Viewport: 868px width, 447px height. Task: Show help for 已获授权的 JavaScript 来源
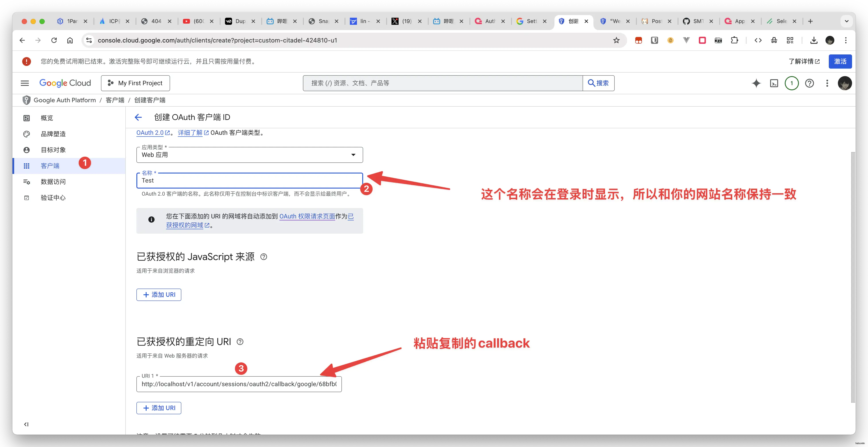(x=264, y=257)
